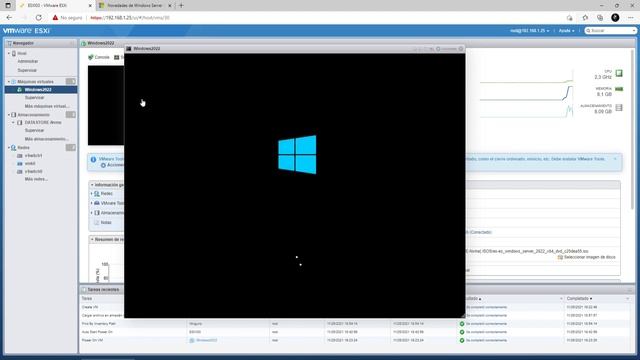
Task: Expand the VMware Tools row in info panel
Action: [92, 203]
